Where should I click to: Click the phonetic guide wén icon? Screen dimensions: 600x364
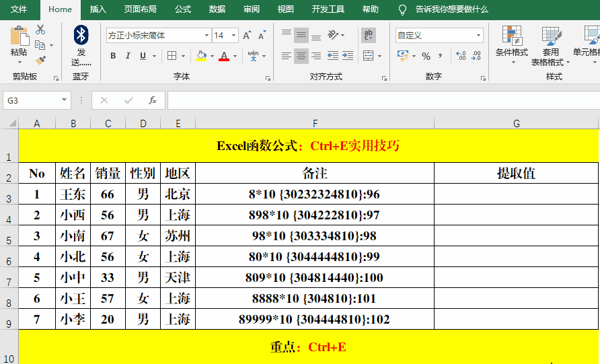[x=253, y=56]
